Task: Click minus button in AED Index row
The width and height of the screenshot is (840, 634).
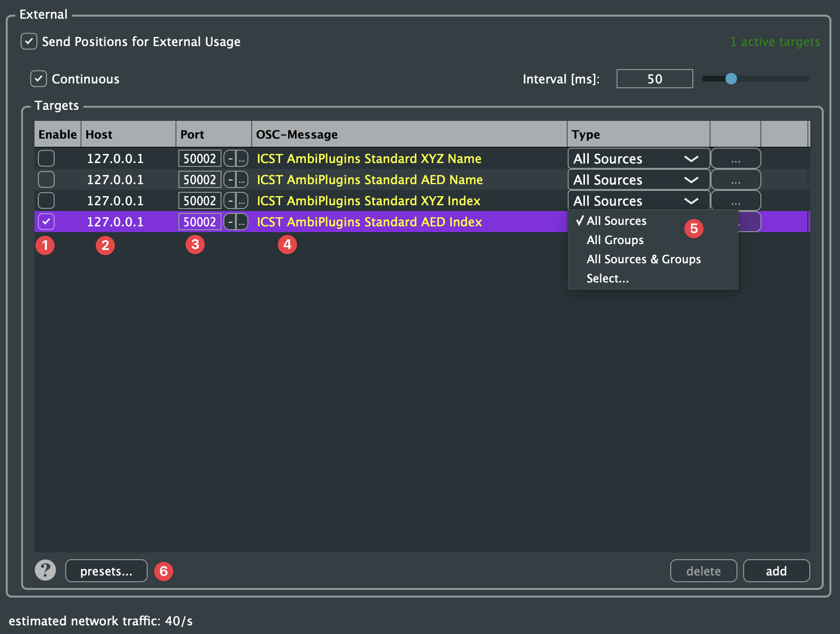Action: click(230, 222)
